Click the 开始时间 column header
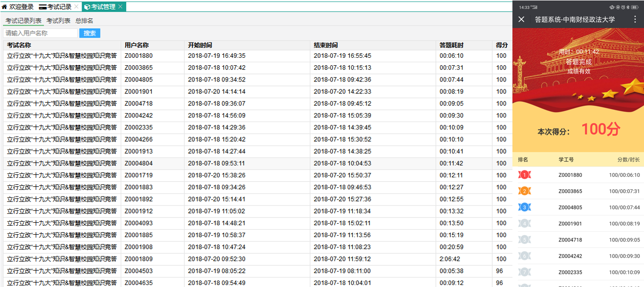Viewport: 644px width, 287px height. 200,45
